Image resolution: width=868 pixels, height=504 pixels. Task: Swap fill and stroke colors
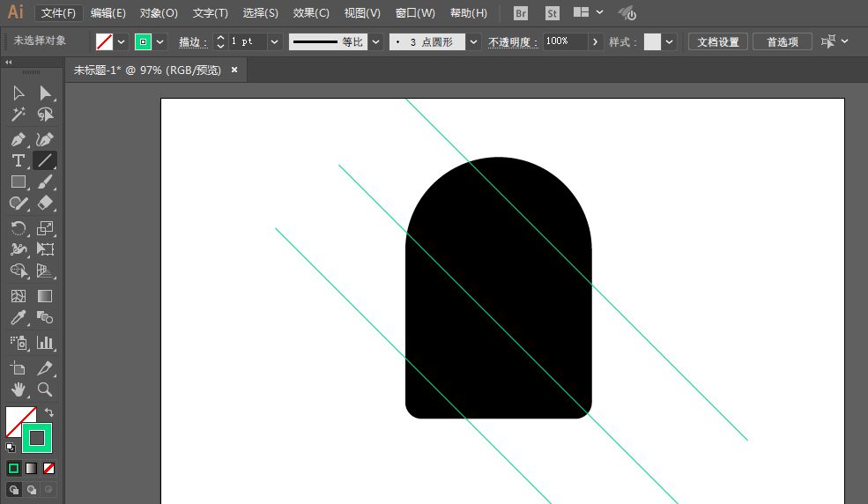coord(49,412)
